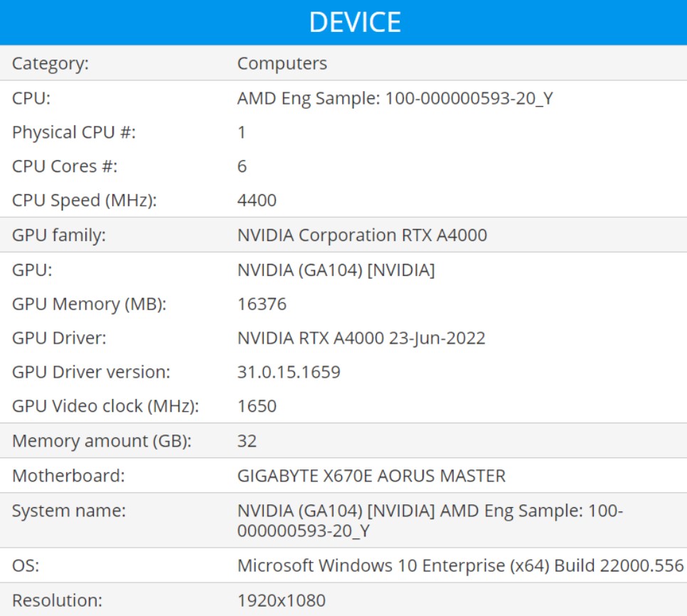The width and height of the screenshot is (687, 616).
Task: Select the 'Memory amount (GB):' label
Action: click(x=102, y=441)
